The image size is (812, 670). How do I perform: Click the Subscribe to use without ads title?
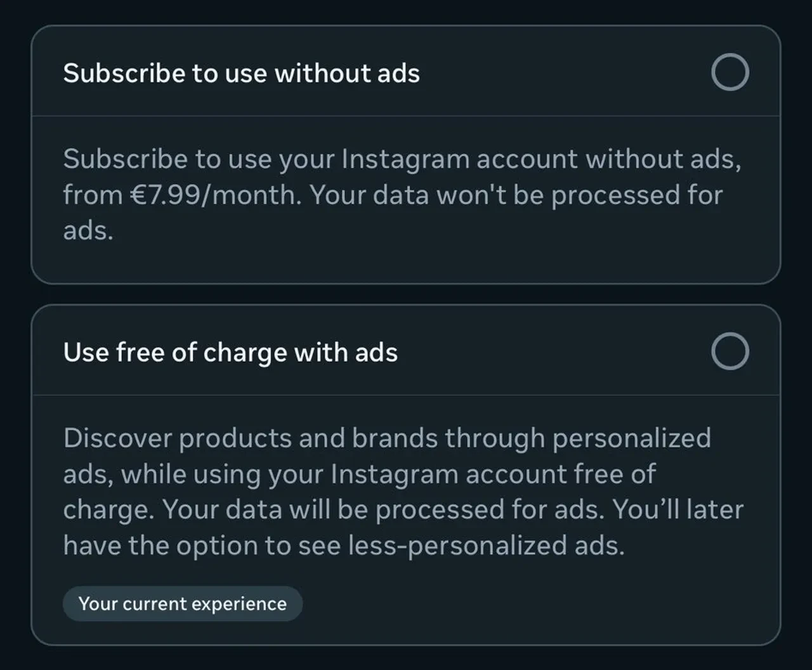click(x=241, y=73)
